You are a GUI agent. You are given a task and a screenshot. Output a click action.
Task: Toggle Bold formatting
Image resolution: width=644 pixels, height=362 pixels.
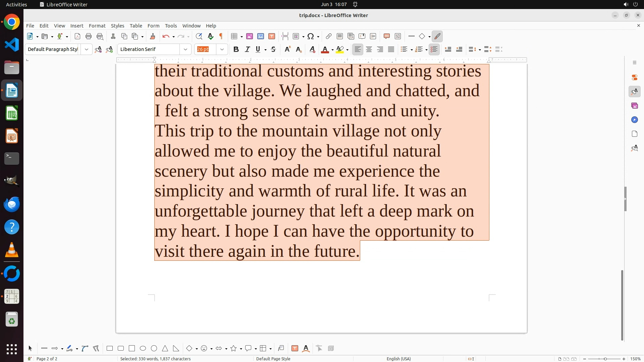236,49
